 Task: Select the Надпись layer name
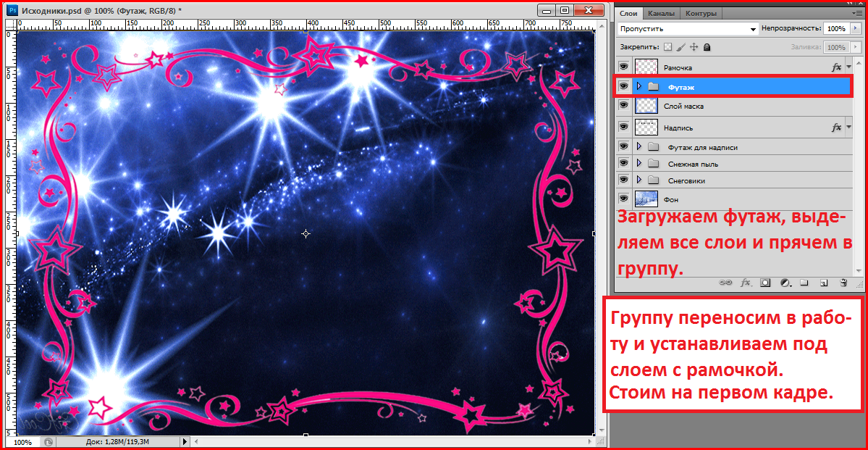678,128
